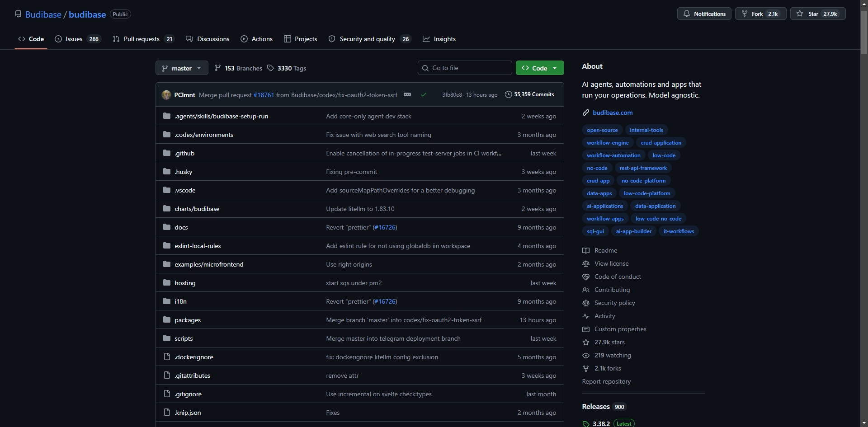View 153 Branches link

[x=238, y=68]
